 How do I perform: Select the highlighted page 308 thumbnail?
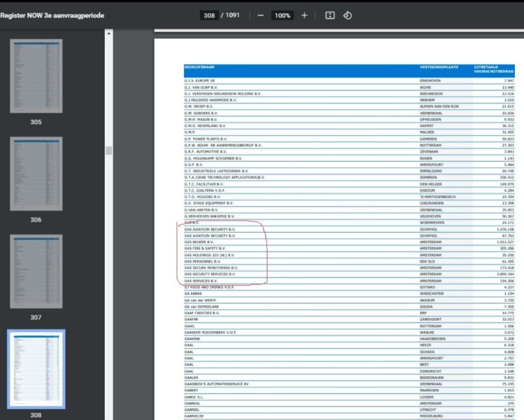click(36, 369)
